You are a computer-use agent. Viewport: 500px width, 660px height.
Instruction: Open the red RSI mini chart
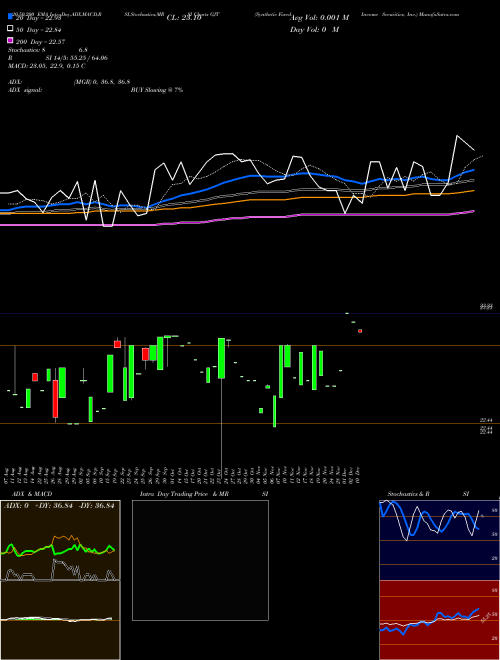coord(439,620)
